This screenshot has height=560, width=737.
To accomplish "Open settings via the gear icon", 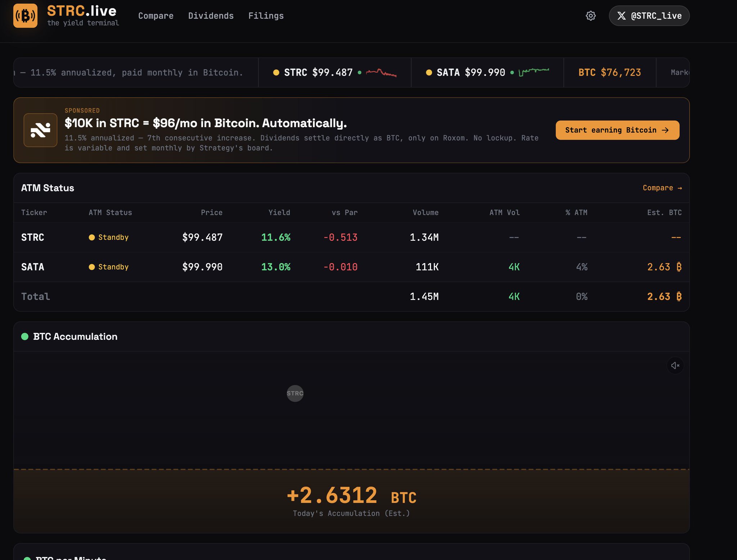I will (x=591, y=16).
